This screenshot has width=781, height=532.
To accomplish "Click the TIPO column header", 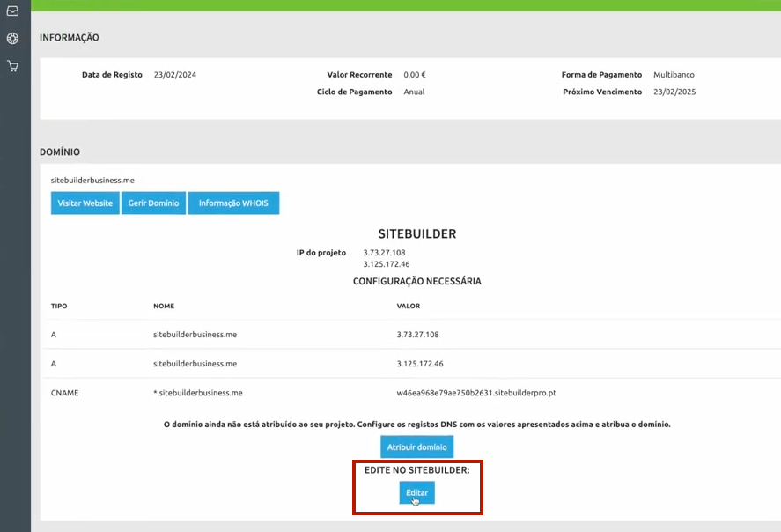I will (x=59, y=307).
